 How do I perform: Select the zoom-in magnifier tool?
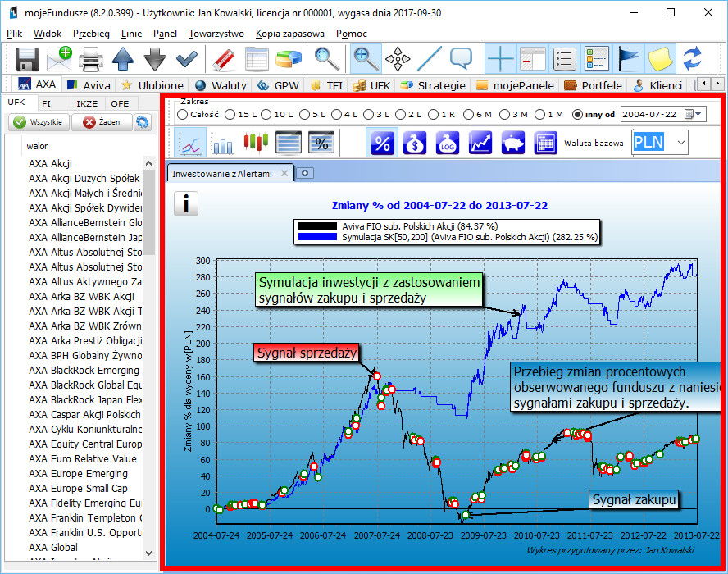pyautogui.click(x=366, y=59)
